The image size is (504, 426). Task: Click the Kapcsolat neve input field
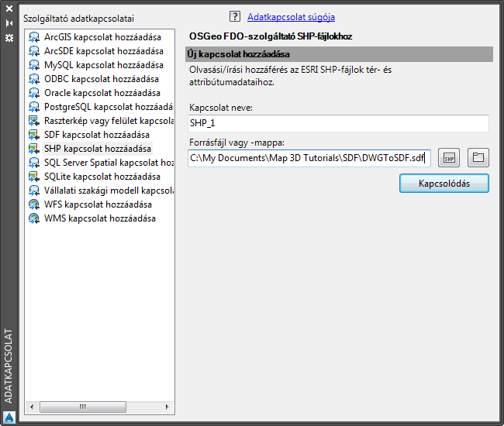pyautogui.click(x=338, y=123)
